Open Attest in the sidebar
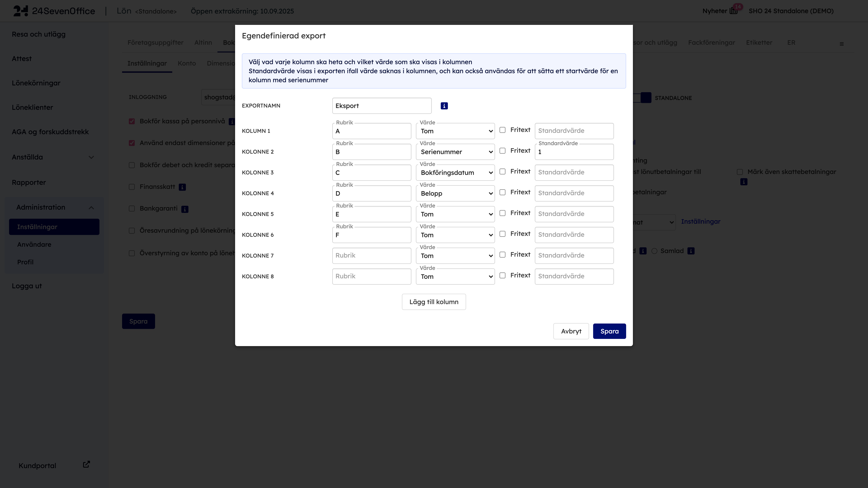 22,59
